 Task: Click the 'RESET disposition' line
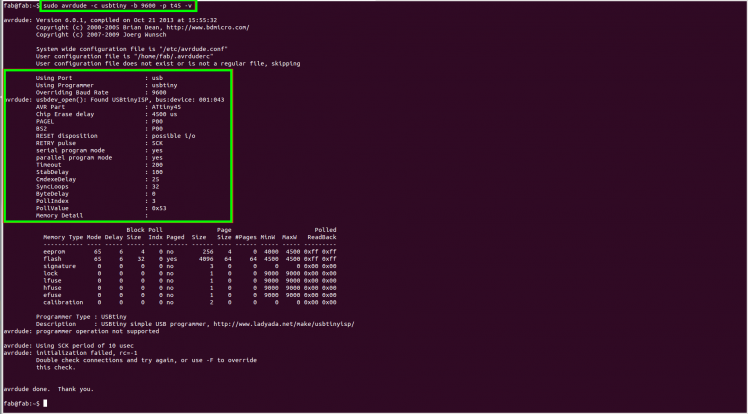[115, 136]
